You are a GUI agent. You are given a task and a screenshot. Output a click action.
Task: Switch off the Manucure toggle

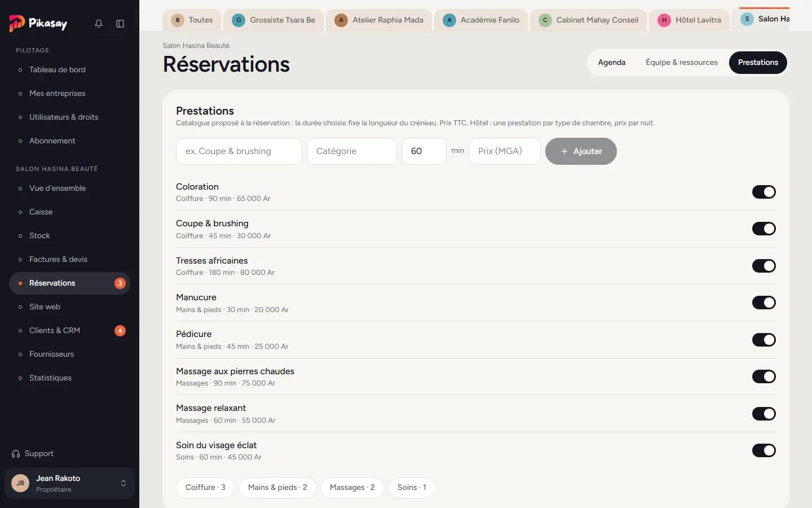(x=764, y=303)
